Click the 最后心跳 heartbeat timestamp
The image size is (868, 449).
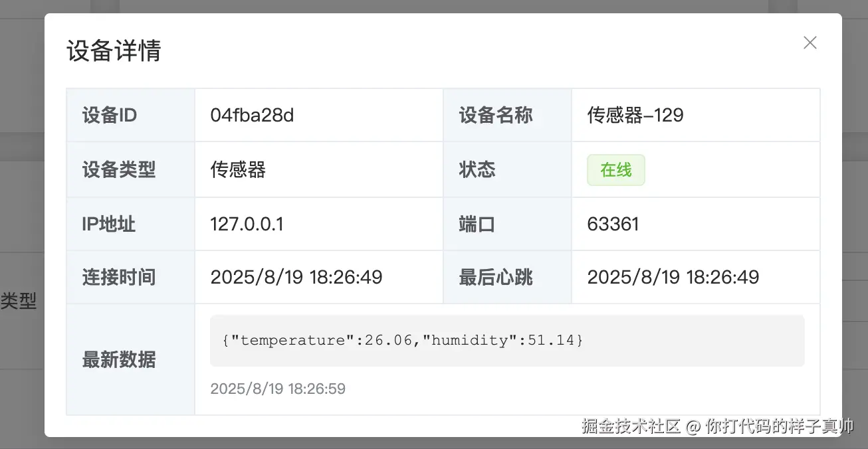point(673,277)
